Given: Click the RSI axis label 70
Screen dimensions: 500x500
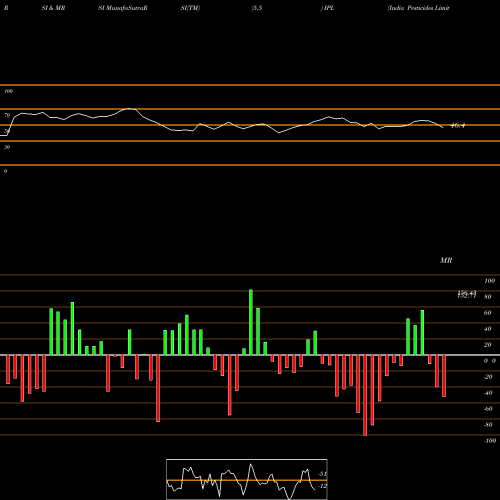Looking at the screenshot, I should pos(7,115).
